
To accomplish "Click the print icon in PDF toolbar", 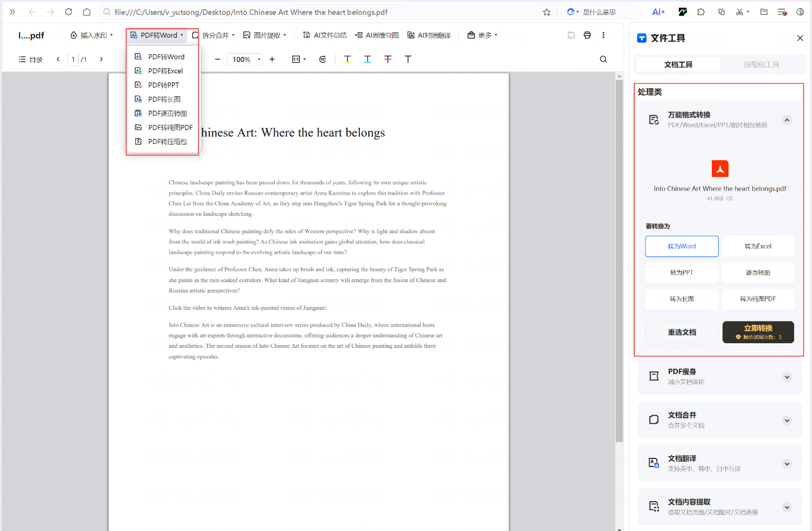I will [x=587, y=35].
